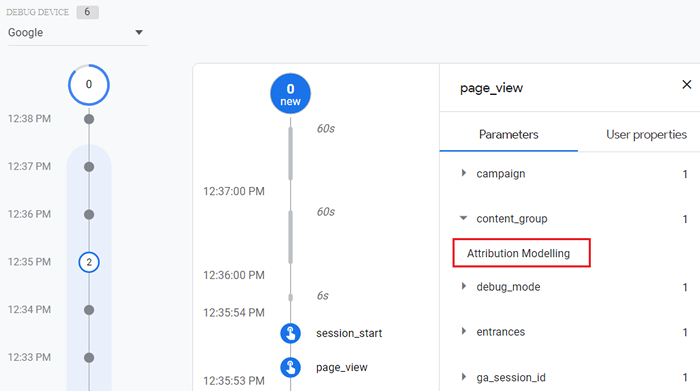Select the 12:38 PM timeline dot
Image resolution: width=700 pixels, height=391 pixels.
[89, 119]
